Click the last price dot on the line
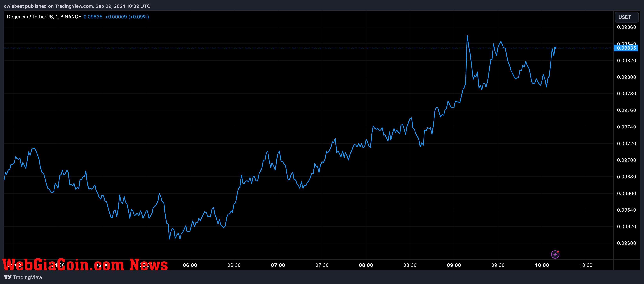Screen dimensions: 644x284 (555, 48)
